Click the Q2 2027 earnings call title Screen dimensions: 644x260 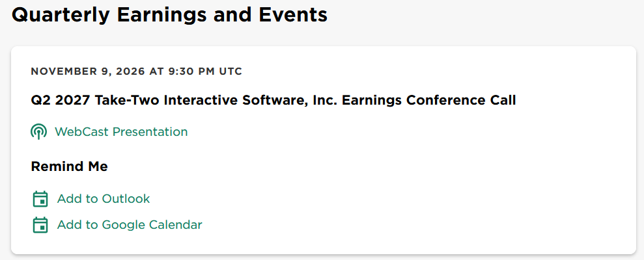(273, 100)
